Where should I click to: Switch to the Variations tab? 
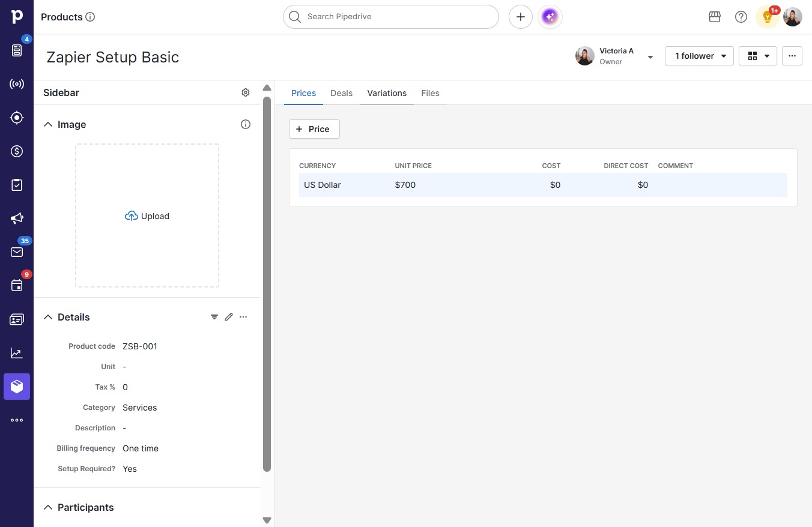point(387,93)
